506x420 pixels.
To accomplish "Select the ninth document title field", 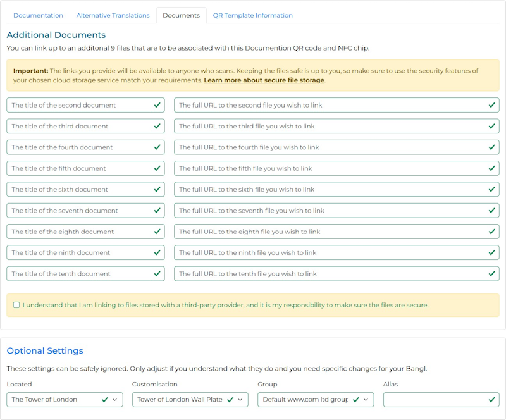I will [79, 253].
